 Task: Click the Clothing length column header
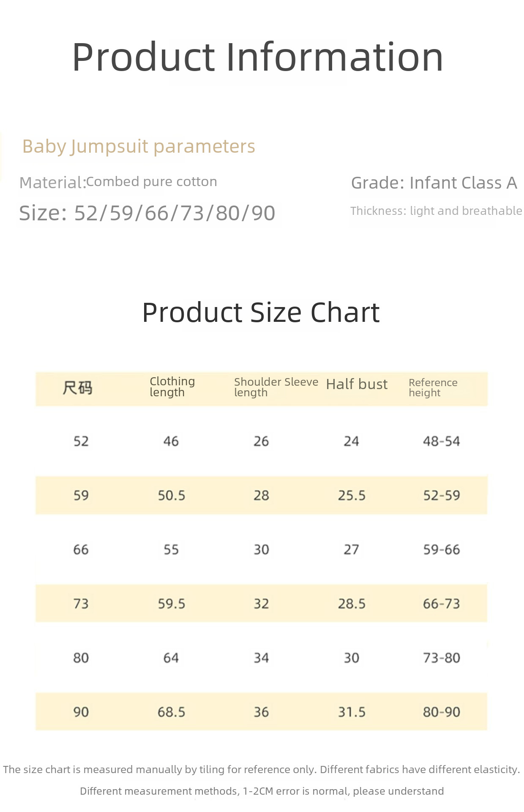click(x=172, y=387)
